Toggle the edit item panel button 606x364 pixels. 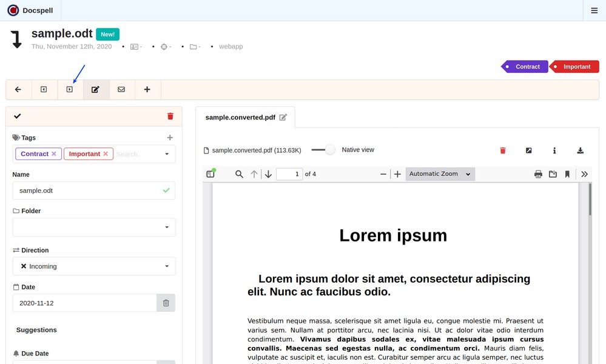95,90
